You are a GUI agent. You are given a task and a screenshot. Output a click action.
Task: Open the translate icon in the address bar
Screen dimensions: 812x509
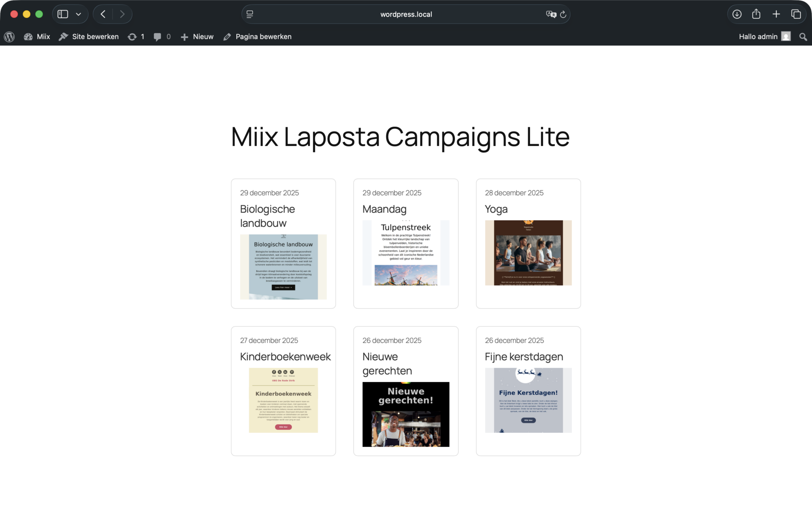[x=550, y=14]
